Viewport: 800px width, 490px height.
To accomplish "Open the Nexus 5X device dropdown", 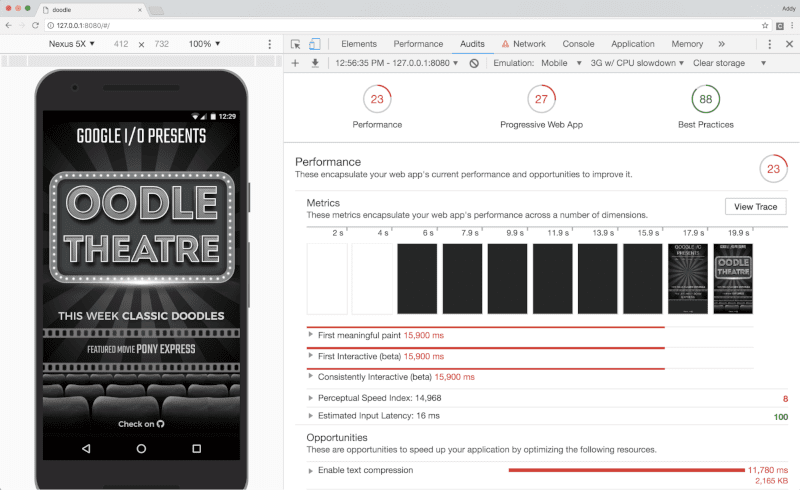I will [72, 44].
